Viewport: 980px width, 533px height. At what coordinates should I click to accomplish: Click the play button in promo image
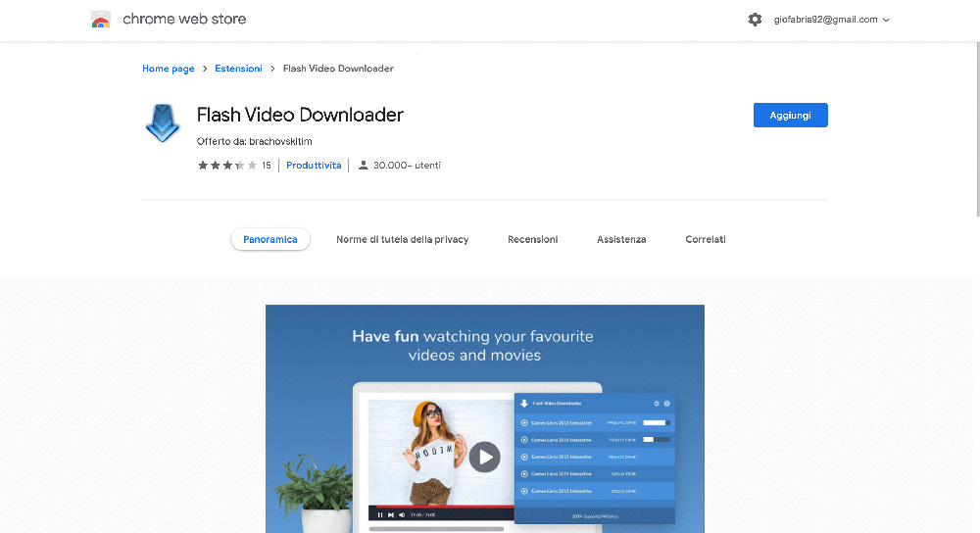[484, 458]
